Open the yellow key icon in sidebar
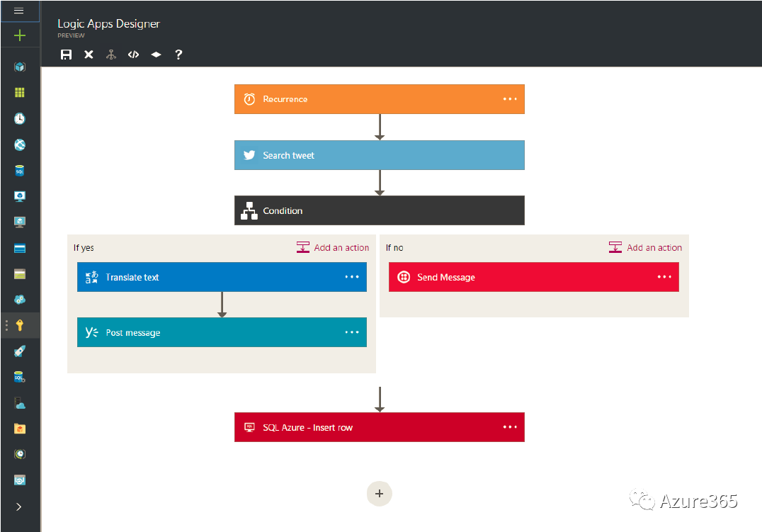This screenshot has height=532, width=762. tap(20, 325)
